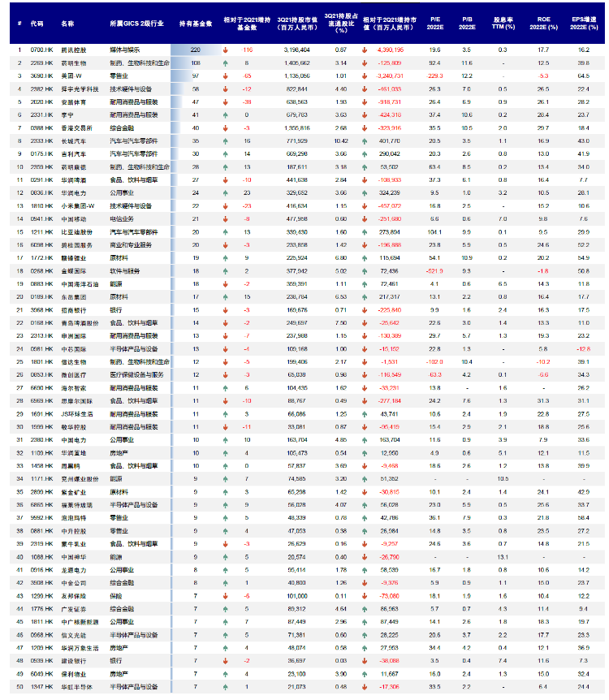Click red arrow beside -4,390,195 in 腾讯控股 row
Screen dimensions: 609x700
(x=365, y=50)
